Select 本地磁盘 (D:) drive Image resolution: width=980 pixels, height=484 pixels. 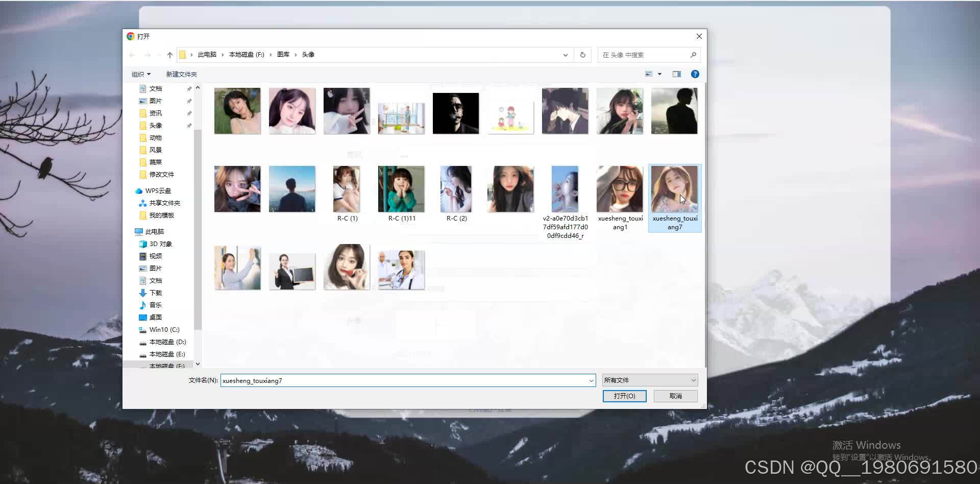pos(167,342)
